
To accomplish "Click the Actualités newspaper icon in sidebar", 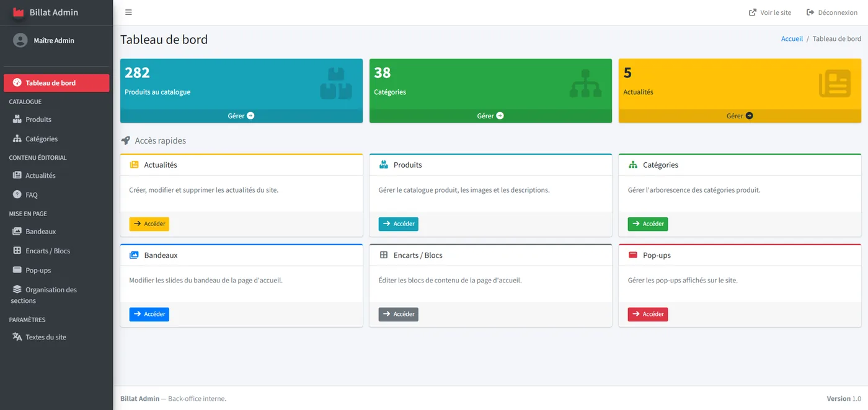I will click(x=17, y=175).
